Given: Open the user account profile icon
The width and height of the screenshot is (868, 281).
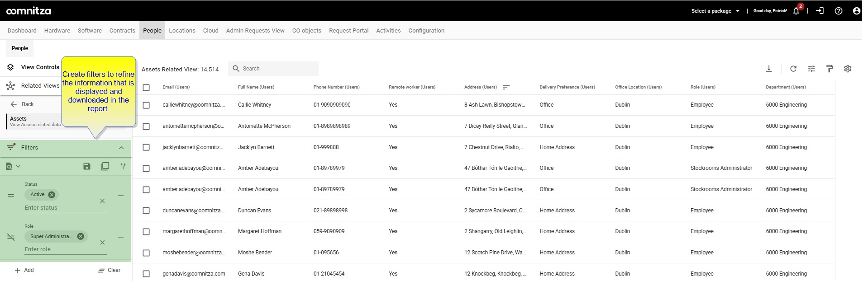Looking at the screenshot, I should point(856,11).
